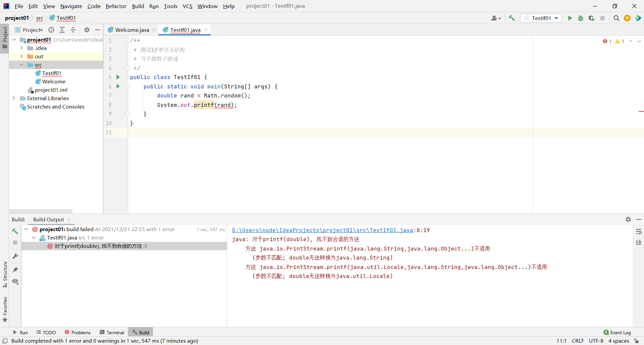The image size is (644, 345).
Task: Click Project panel horizontal scrollbar
Action: click(x=41, y=211)
